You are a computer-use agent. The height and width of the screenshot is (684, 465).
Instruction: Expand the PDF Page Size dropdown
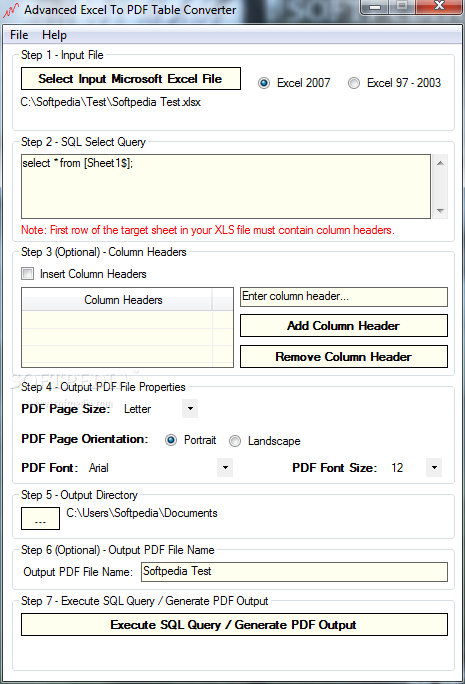coord(190,409)
